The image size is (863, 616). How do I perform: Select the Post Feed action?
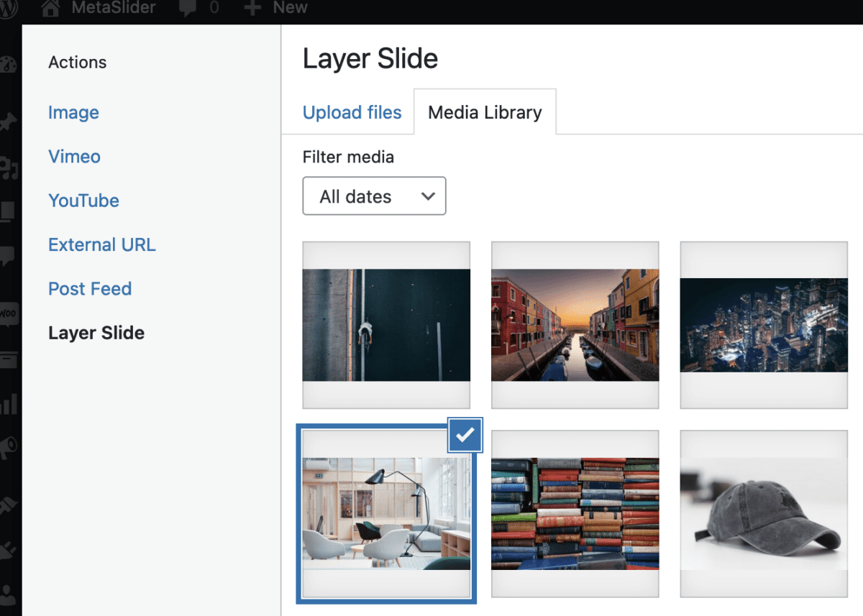90,288
